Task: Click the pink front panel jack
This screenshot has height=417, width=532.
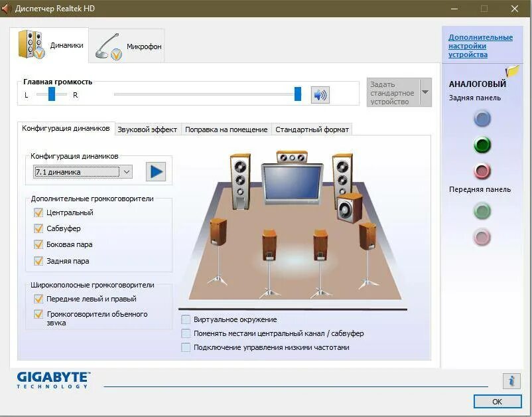Action: 482,236
